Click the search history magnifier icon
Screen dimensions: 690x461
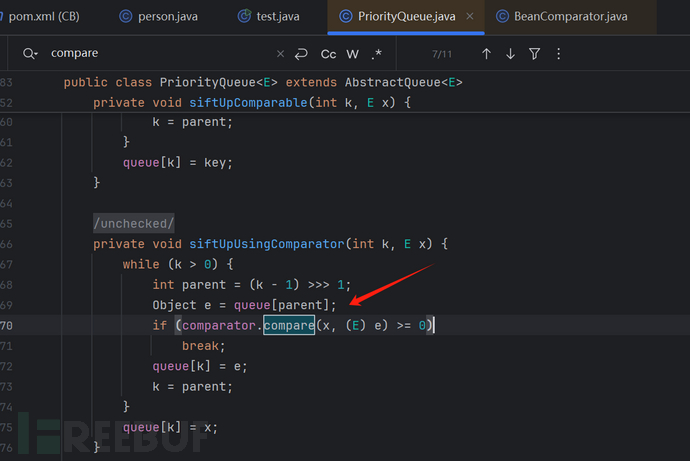click(x=29, y=53)
